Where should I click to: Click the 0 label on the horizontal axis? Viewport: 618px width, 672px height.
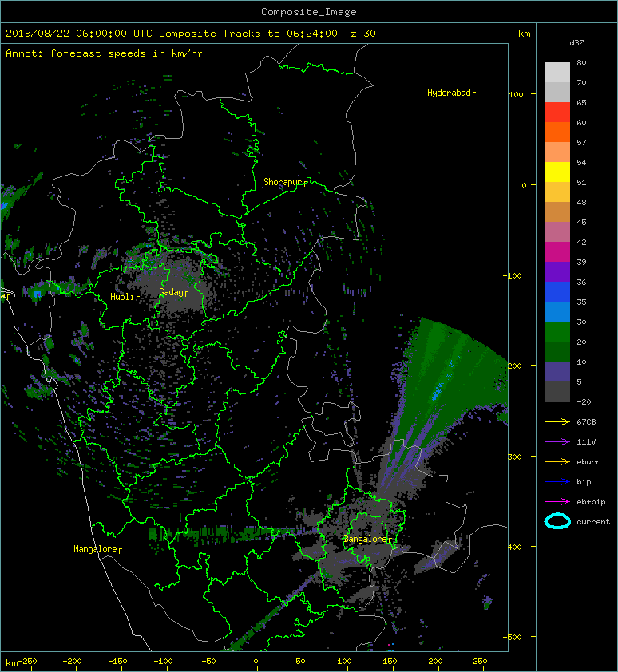pyautogui.click(x=256, y=662)
